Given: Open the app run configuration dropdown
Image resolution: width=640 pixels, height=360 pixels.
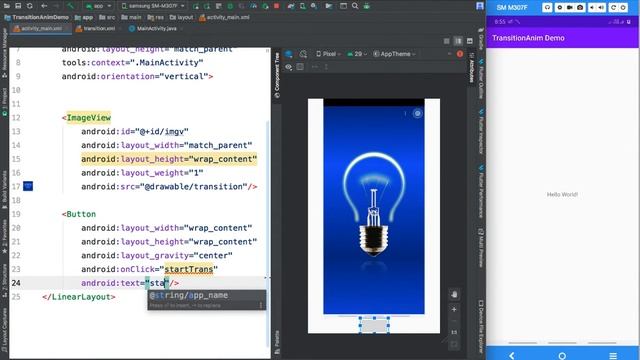Looking at the screenshot, I should (x=98, y=6).
